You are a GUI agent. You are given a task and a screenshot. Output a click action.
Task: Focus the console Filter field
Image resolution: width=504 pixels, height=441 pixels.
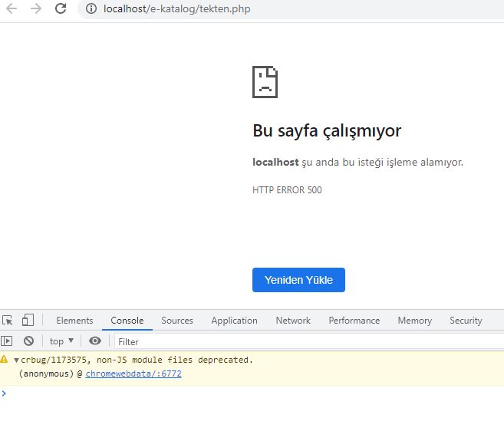[x=309, y=341]
